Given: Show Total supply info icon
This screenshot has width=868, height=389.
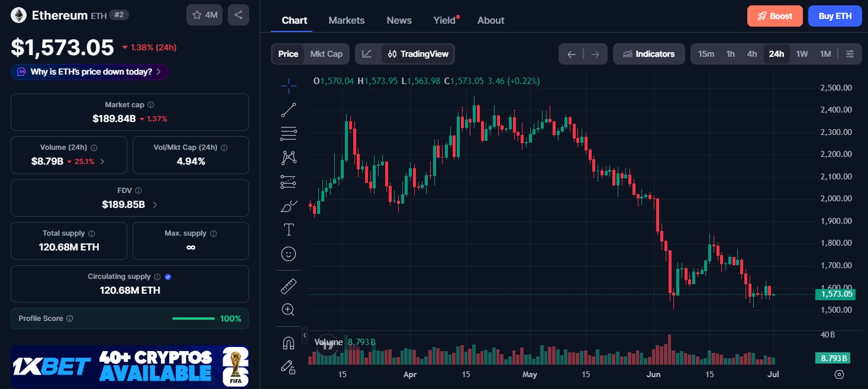Looking at the screenshot, I should [92, 233].
